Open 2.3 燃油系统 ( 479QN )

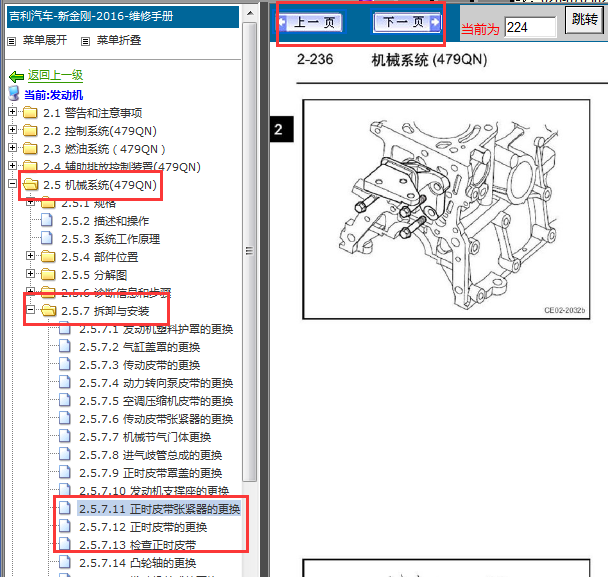click(x=105, y=149)
